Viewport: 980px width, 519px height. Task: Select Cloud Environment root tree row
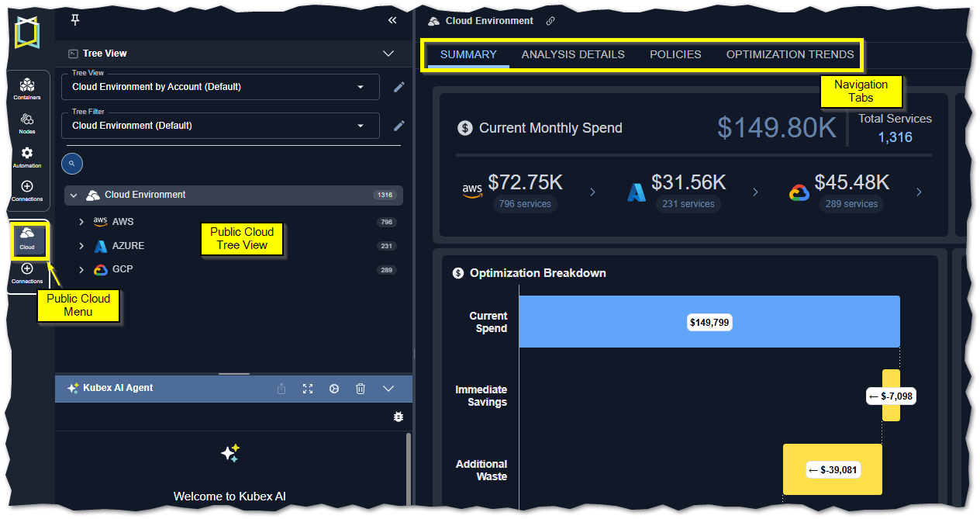click(234, 195)
